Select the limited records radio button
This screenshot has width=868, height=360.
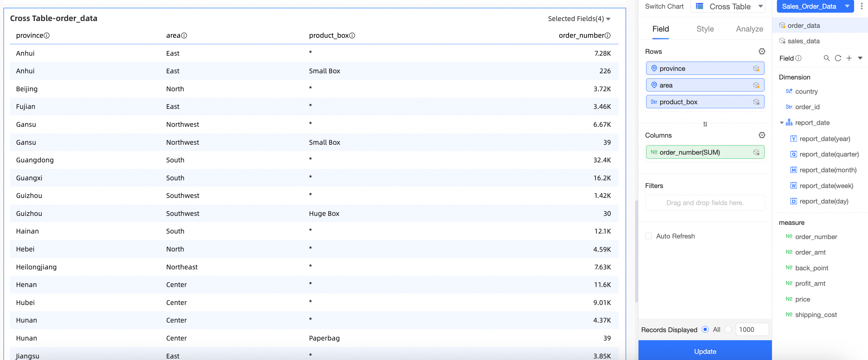[728, 329]
